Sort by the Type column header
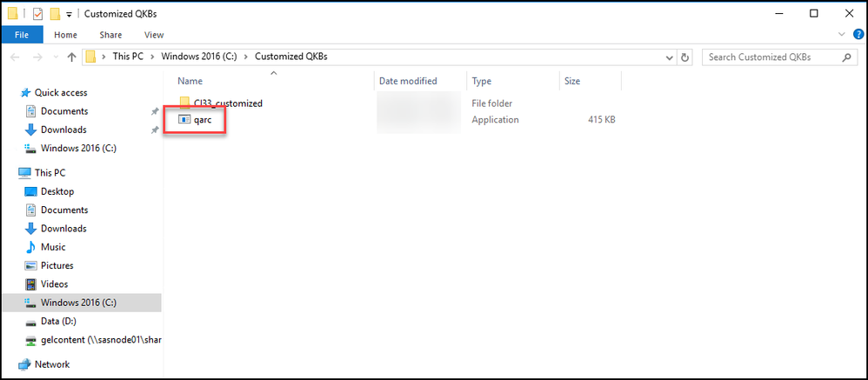The width and height of the screenshot is (868, 380). [x=482, y=82]
